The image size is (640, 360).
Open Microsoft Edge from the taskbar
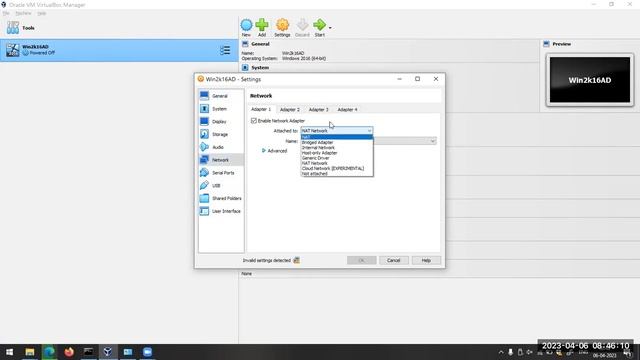tap(49, 352)
